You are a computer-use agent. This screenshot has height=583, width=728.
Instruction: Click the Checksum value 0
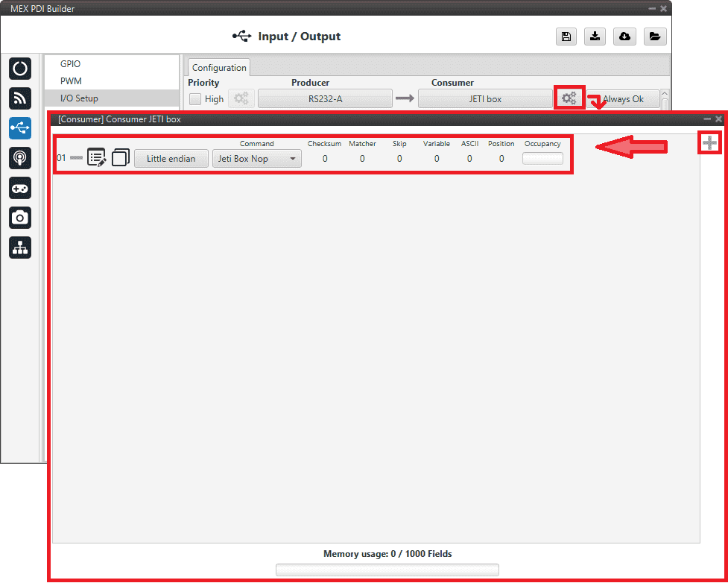325,158
